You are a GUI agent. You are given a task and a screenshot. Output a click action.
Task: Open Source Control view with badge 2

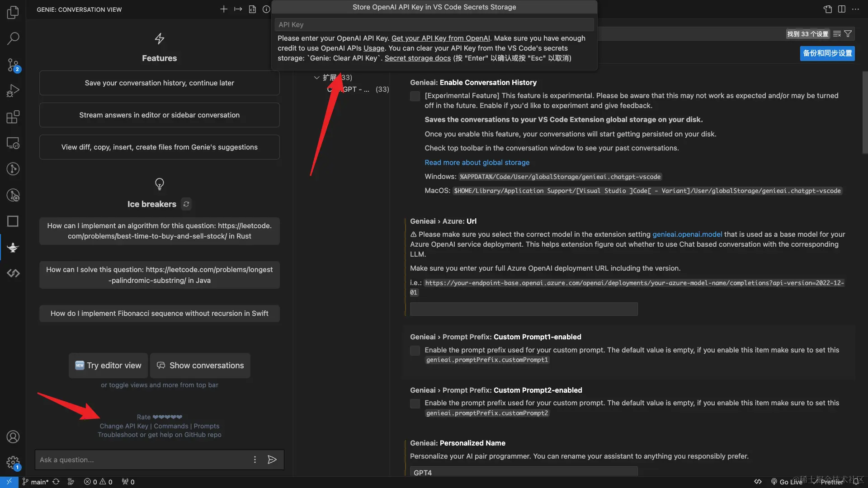[x=13, y=65]
